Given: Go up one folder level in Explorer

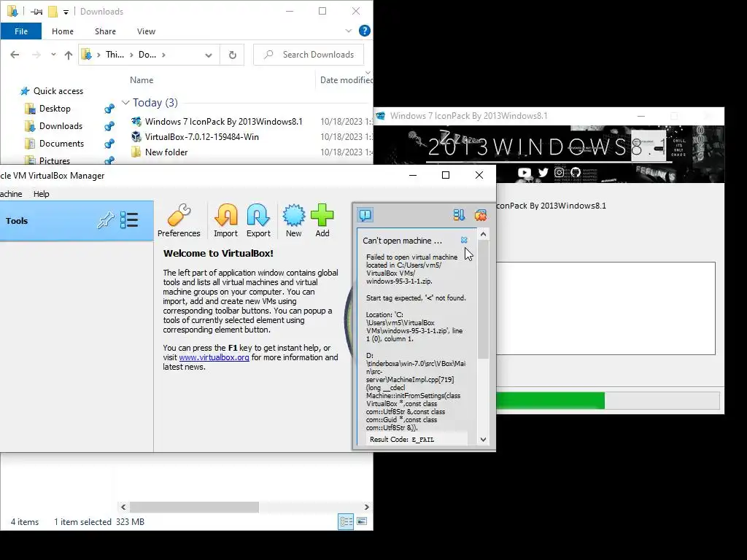Looking at the screenshot, I should point(68,55).
